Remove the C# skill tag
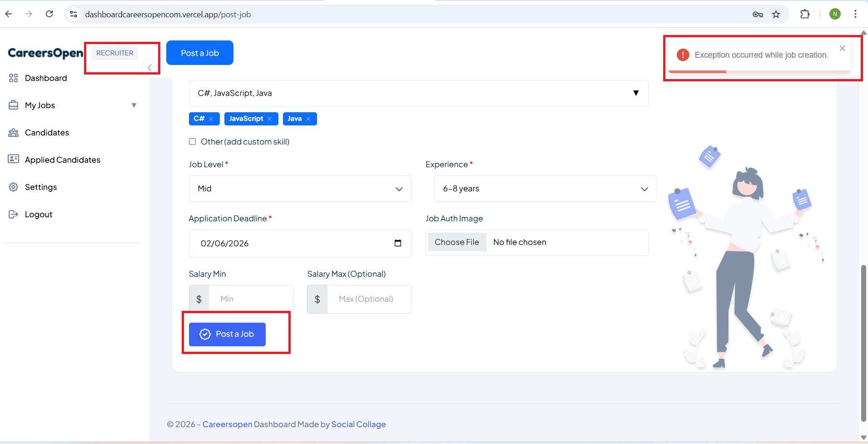 [x=211, y=119]
